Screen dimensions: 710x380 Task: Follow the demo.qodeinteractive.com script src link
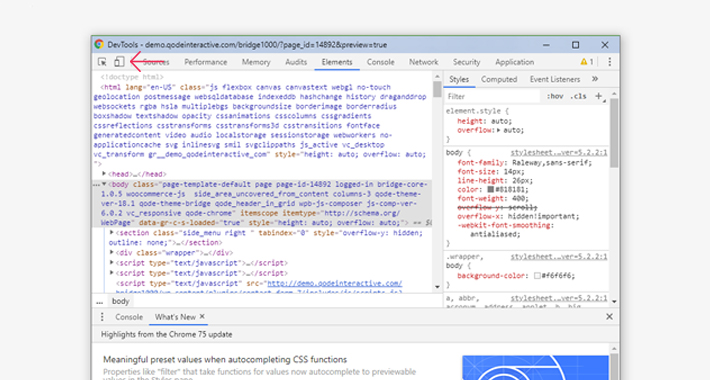click(x=335, y=283)
